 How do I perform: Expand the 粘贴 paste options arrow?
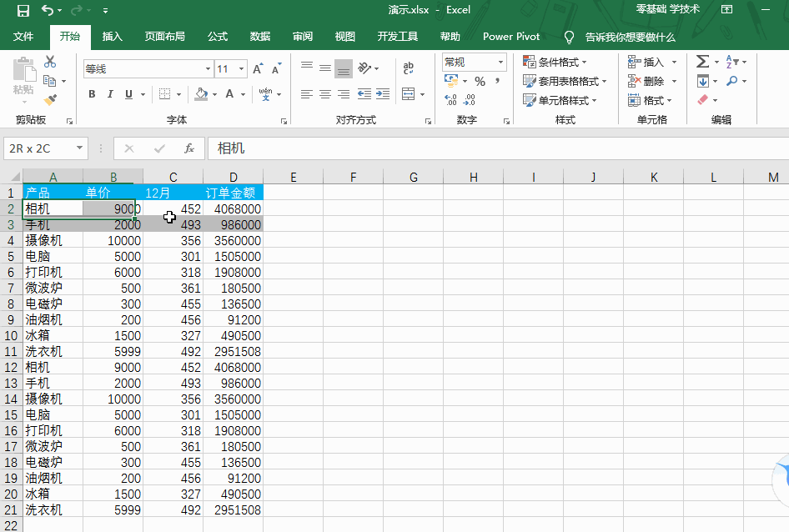point(24,103)
